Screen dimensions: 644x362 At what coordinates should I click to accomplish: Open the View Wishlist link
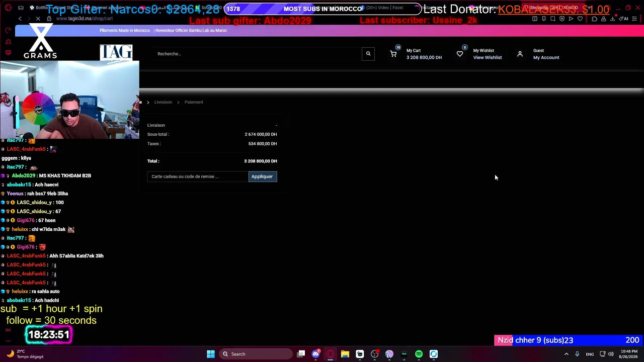point(488,57)
